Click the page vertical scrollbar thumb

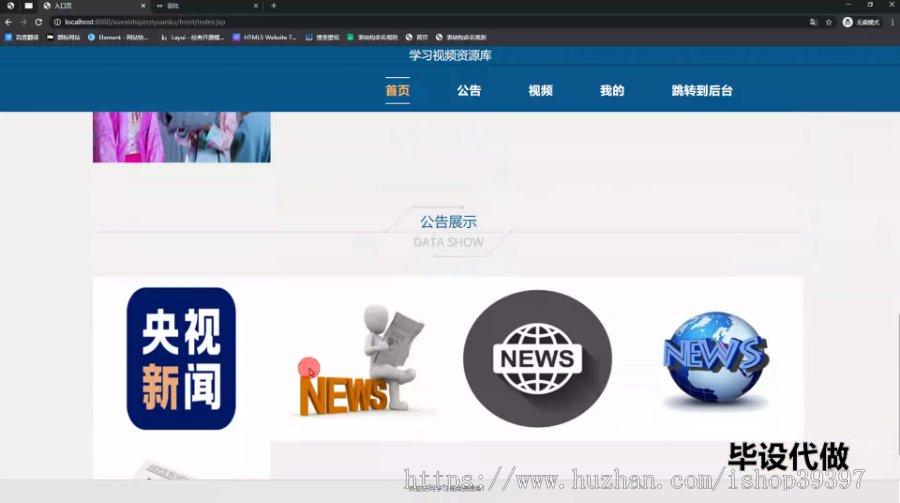(897, 384)
